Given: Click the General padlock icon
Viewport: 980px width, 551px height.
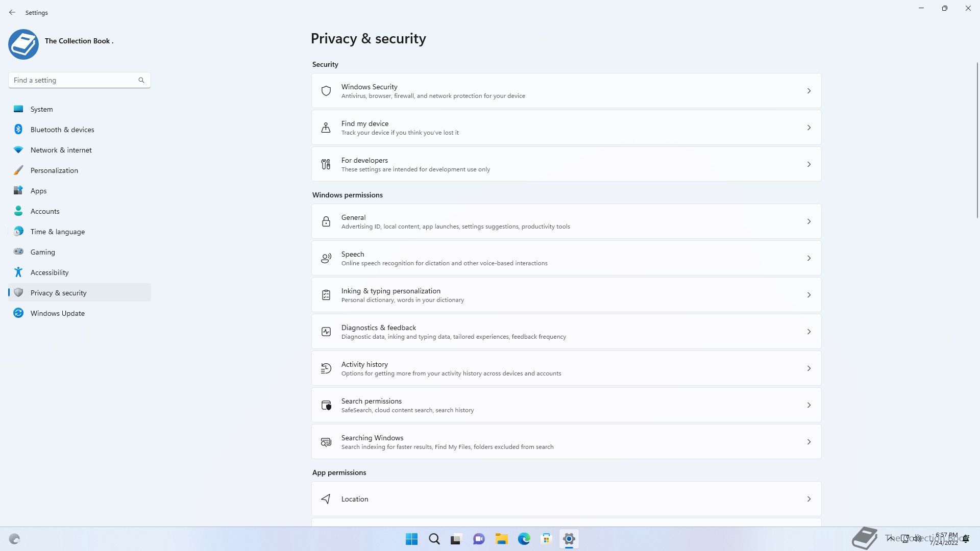Looking at the screenshot, I should point(326,221).
